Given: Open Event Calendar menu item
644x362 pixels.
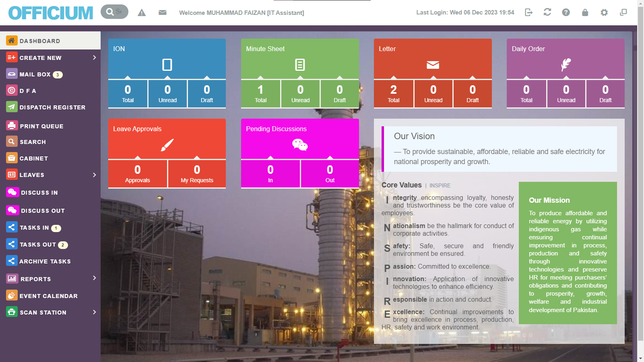Looking at the screenshot, I should pyautogui.click(x=48, y=296).
